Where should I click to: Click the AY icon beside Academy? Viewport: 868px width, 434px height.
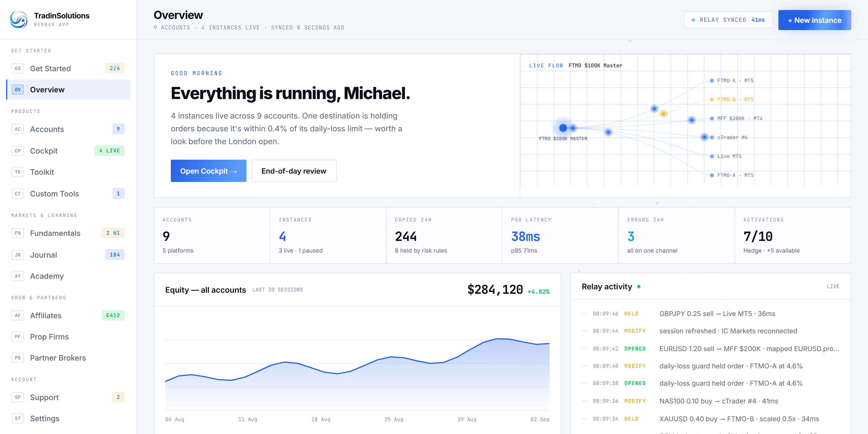[18, 276]
